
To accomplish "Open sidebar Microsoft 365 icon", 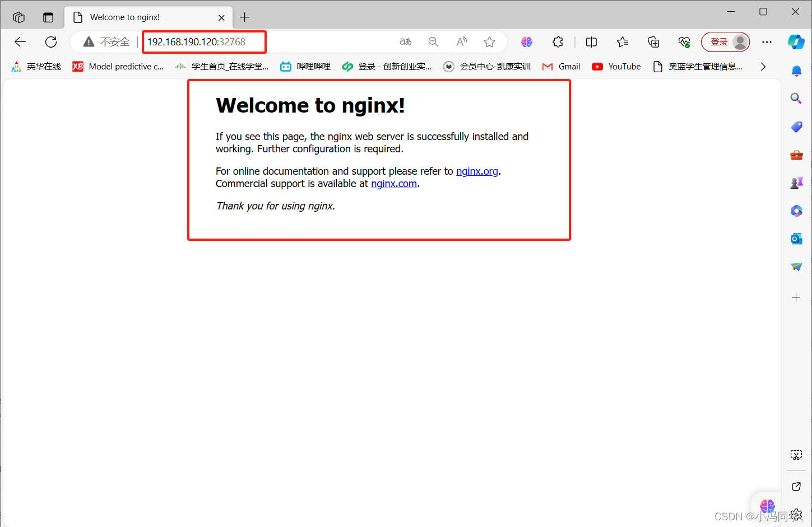I will pos(796,211).
